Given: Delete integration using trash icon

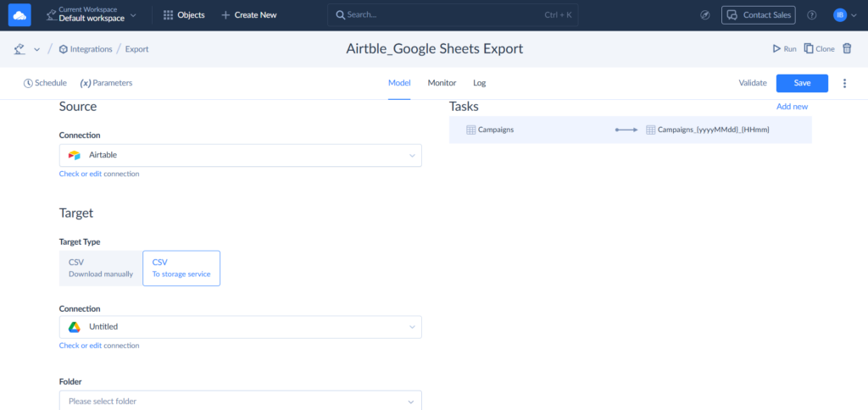Looking at the screenshot, I should (847, 49).
